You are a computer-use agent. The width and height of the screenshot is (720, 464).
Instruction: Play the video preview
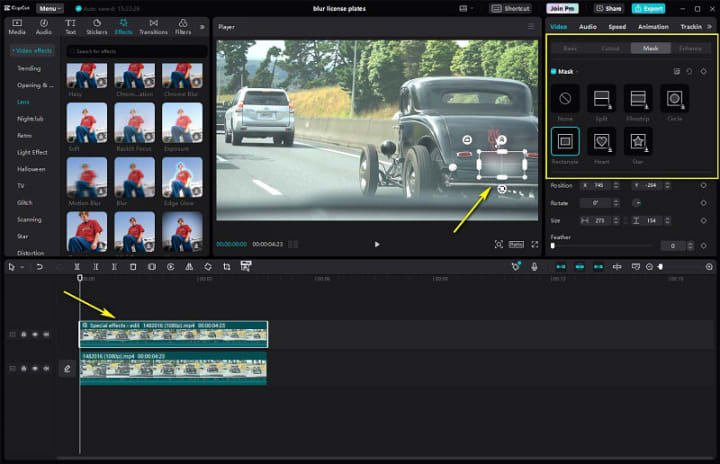coord(377,244)
